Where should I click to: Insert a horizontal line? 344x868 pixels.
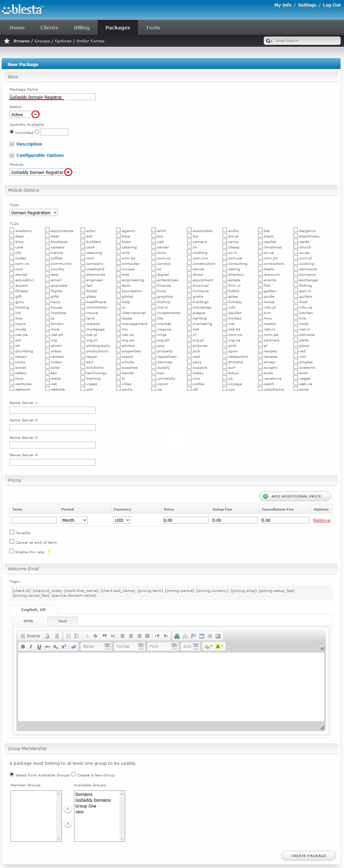coord(210,636)
